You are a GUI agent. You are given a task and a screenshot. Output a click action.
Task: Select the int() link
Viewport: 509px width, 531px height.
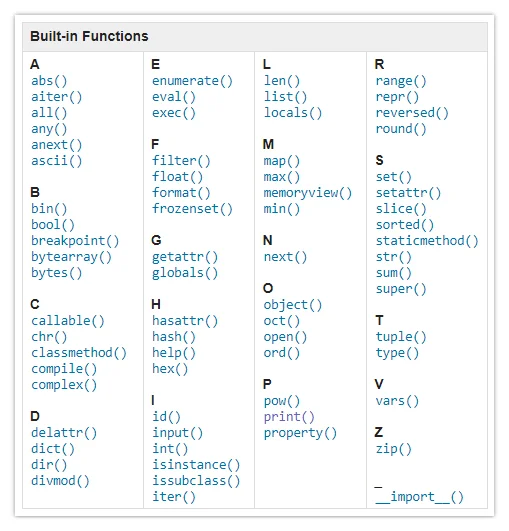(x=170, y=449)
